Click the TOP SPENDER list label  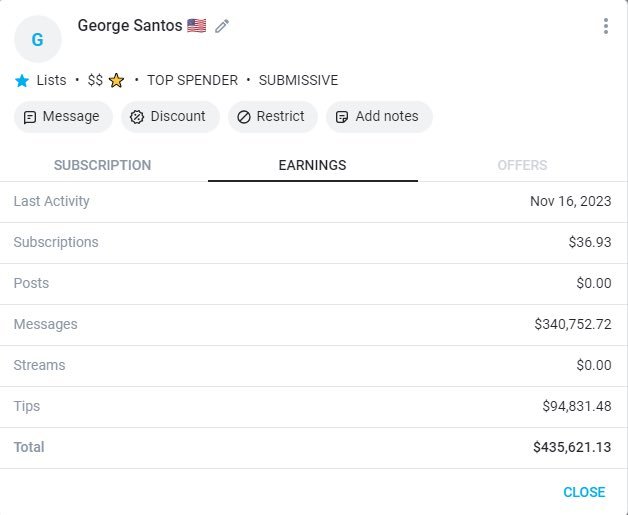(x=192, y=80)
